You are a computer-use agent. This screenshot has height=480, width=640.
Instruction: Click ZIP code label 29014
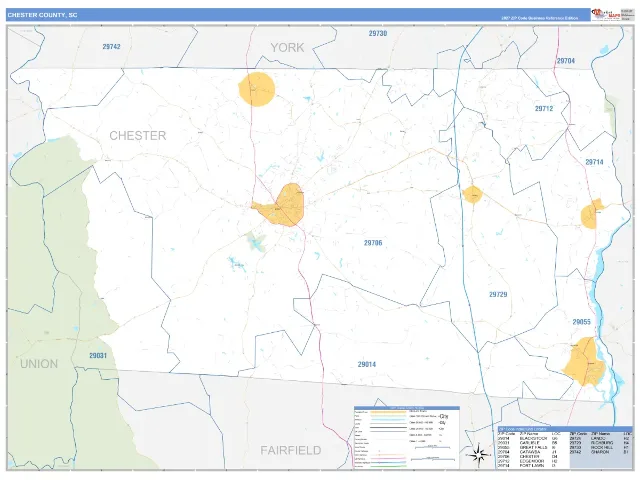click(x=367, y=364)
